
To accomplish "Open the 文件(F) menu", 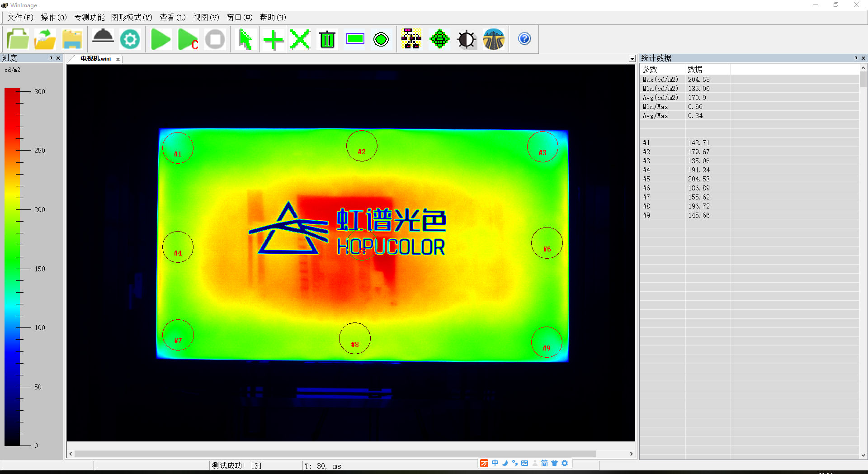I will 20,18.
